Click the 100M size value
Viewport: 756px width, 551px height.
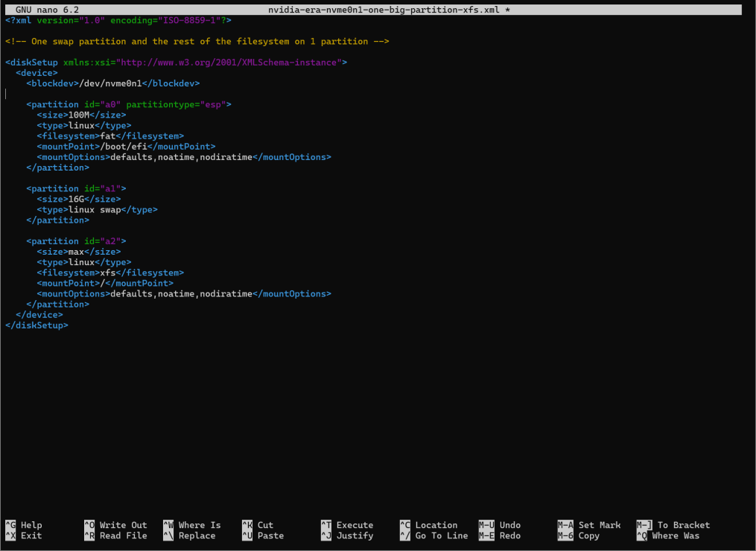[79, 115]
